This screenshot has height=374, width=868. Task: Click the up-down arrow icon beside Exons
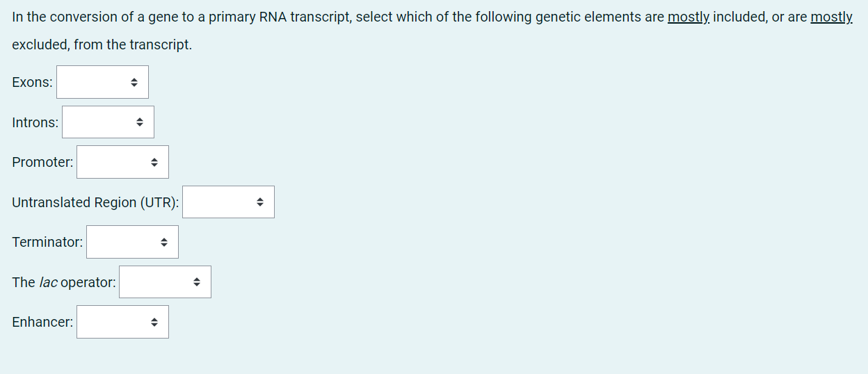(134, 83)
